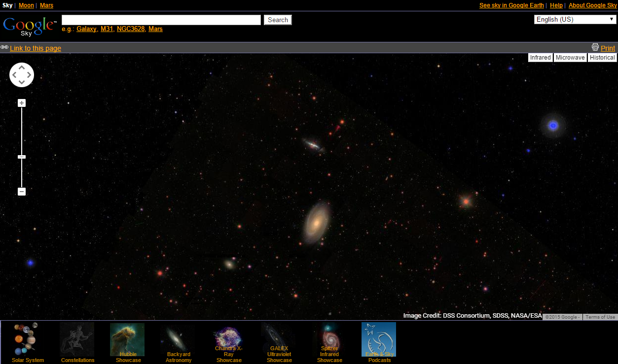Click inside the sky search input field
Screen dimensions: 618x364
tap(161, 20)
